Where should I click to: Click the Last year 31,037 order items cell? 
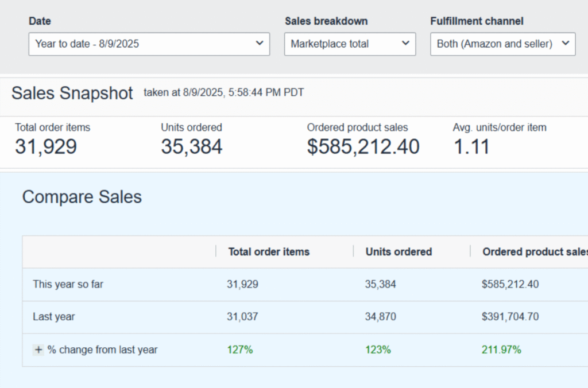coord(242,317)
